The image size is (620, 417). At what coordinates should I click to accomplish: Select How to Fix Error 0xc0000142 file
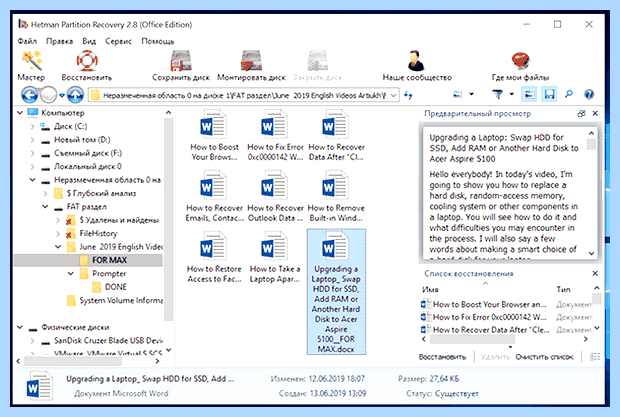click(x=275, y=136)
